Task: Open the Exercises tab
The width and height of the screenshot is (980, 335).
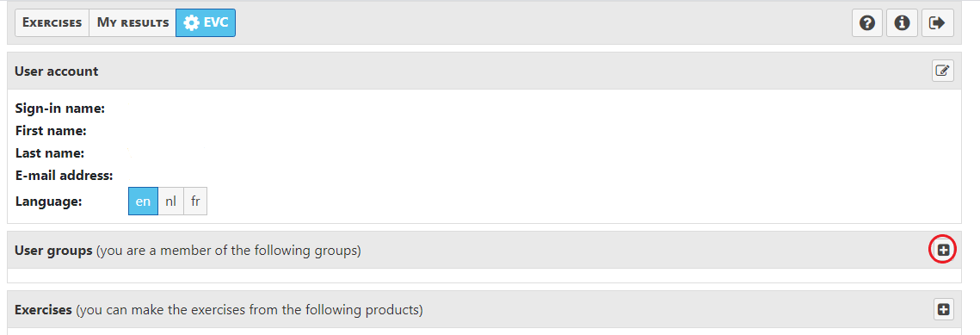Action: click(x=52, y=23)
